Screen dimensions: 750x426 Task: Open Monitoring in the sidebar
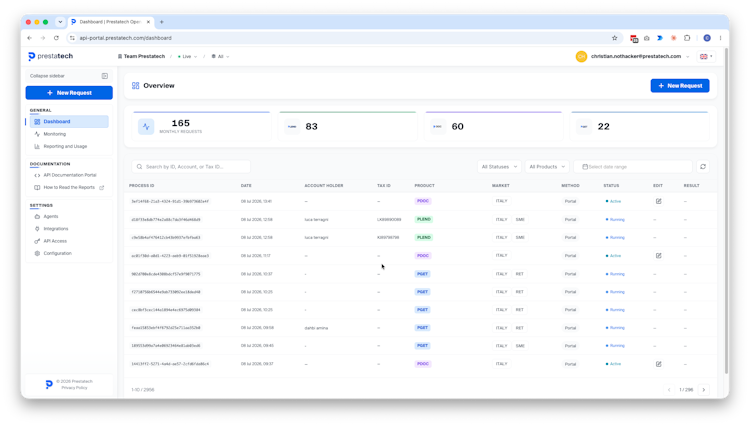pyautogui.click(x=55, y=134)
